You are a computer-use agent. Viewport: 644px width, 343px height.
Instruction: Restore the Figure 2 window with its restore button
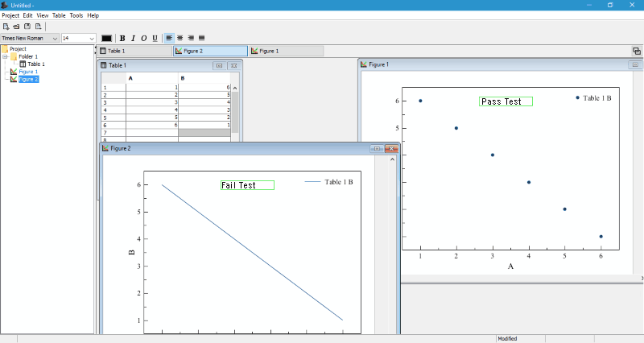tap(376, 148)
